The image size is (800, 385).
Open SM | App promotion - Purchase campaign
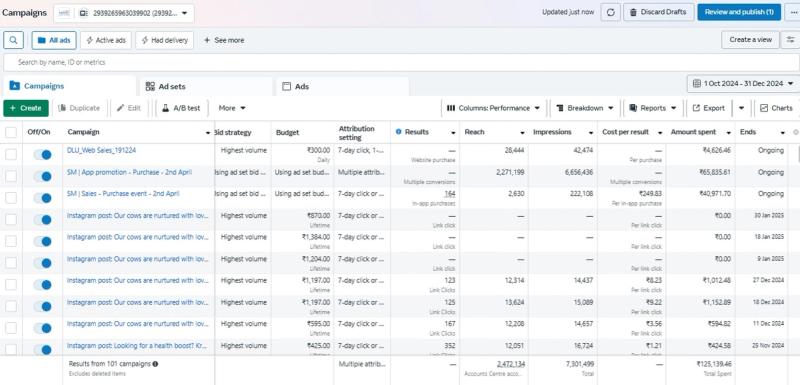coord(129,172)
